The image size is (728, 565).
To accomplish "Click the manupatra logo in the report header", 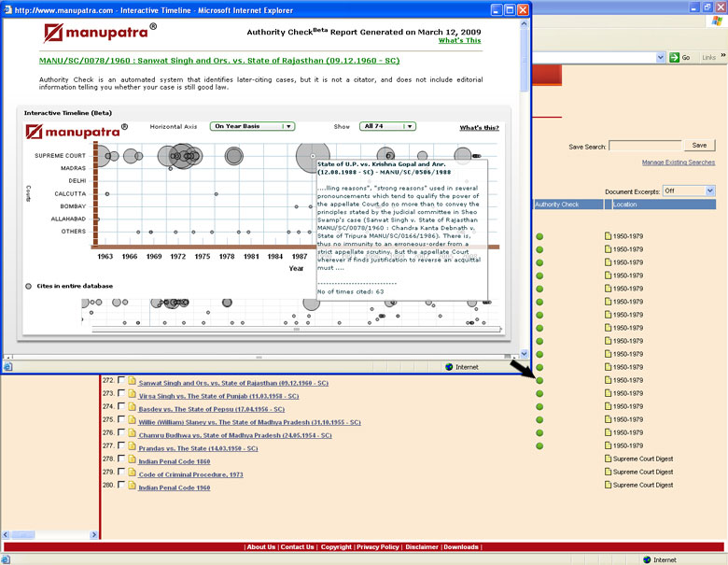I will pyautogui.click(x=100, y=33).
